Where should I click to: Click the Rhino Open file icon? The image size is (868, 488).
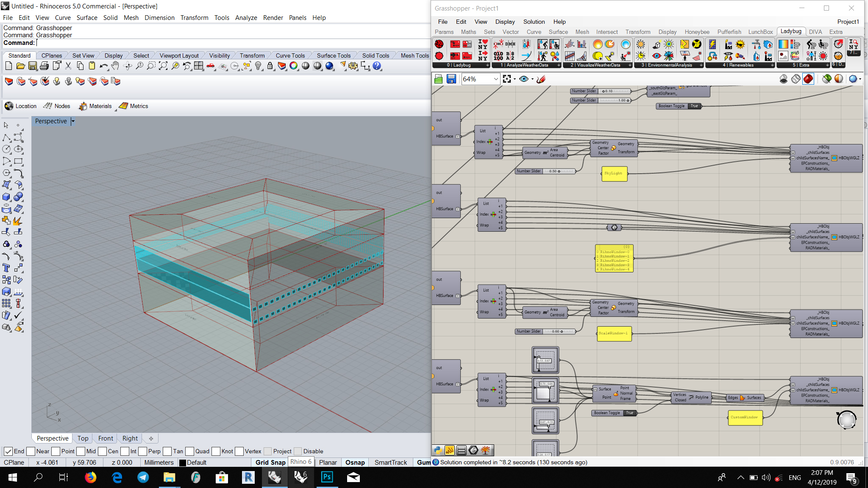click(x=20, y=66)
